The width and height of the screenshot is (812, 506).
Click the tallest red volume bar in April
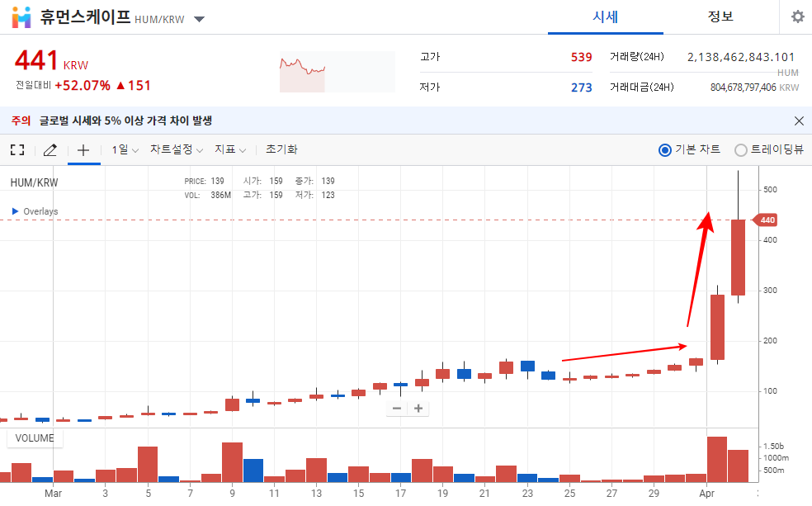[x=717, y=460]
